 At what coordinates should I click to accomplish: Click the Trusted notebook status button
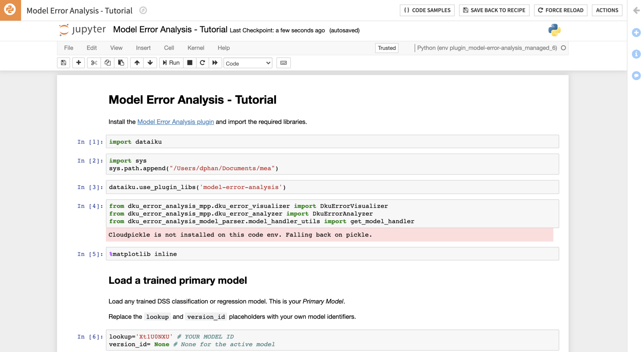pos(386,48)
